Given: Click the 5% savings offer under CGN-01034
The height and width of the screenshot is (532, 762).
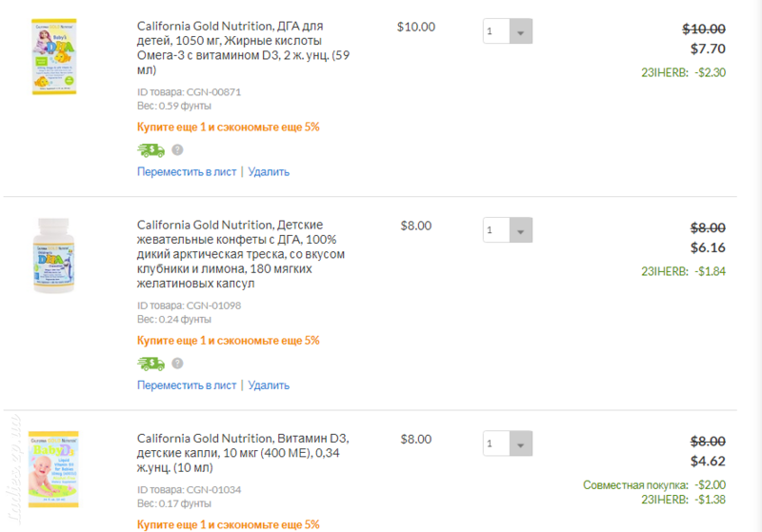Looking at the screenshot, I should (229, 524).
